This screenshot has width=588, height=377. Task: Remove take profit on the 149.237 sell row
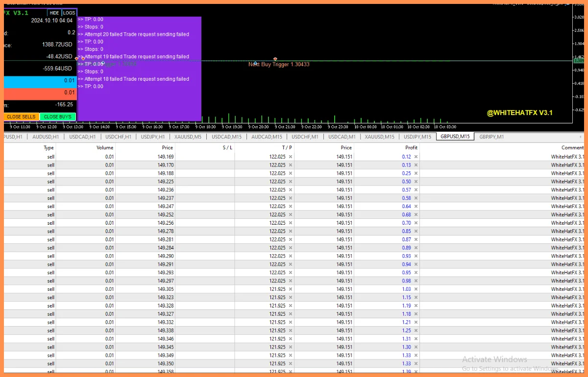(290, 198)
